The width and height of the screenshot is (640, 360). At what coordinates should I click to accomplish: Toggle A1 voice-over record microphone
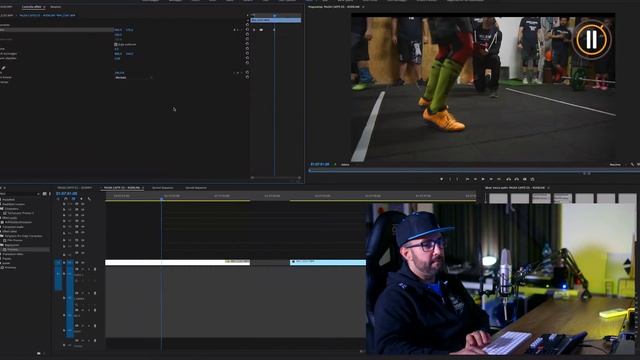click(x=95, y=269)
